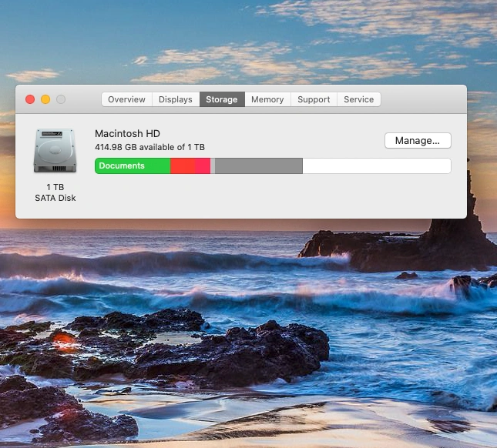Switch to the Overview tab
This screenshot has height=448, width=497.
click(x=127, y=99)
